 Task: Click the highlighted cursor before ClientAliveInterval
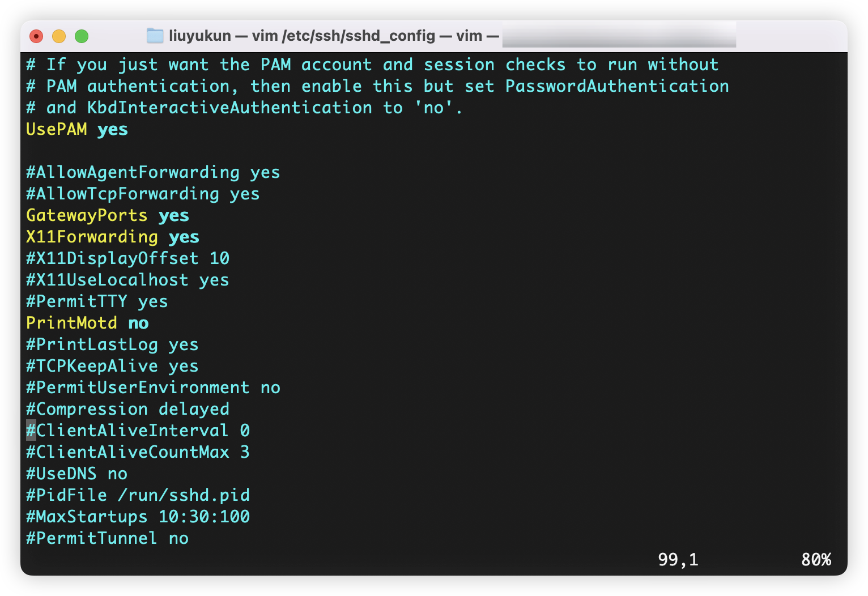tap(31, 431)
